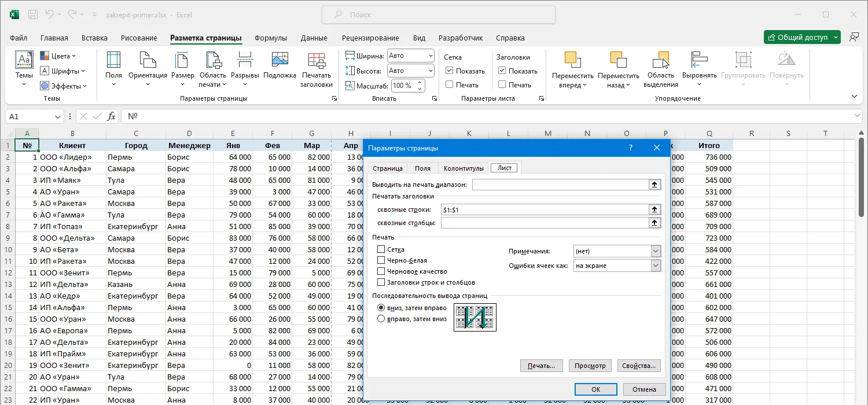Click the OK button in the dialog
The height and width of the screenshot is (405, 868).
point(596,389)
